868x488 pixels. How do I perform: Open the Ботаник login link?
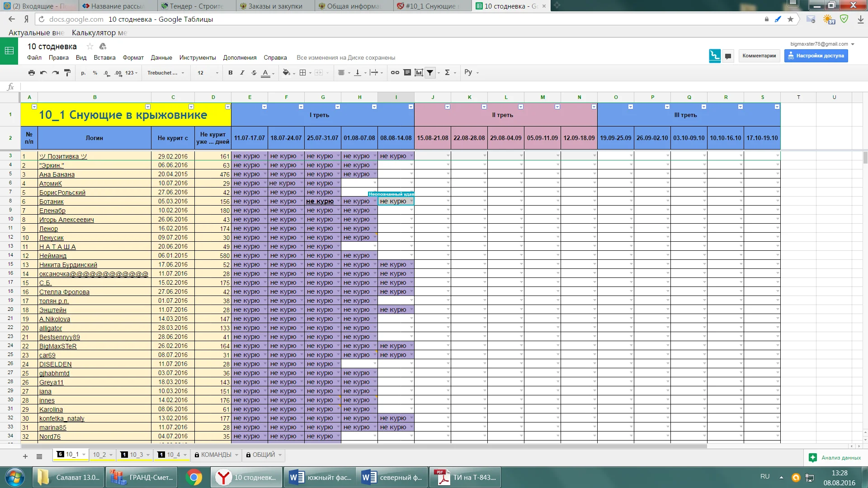(x=52, y=202)
